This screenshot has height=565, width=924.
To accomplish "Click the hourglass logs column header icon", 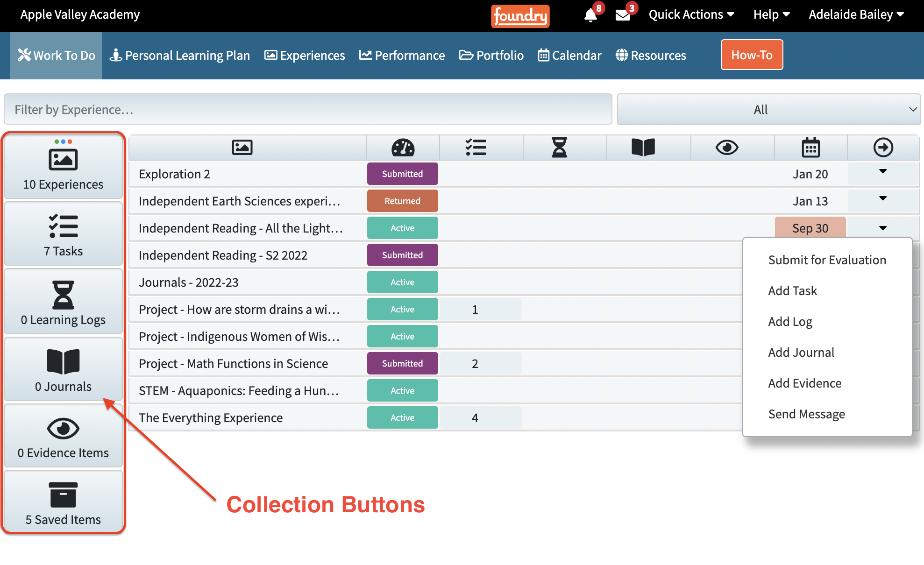I will [x=559, y=148].
